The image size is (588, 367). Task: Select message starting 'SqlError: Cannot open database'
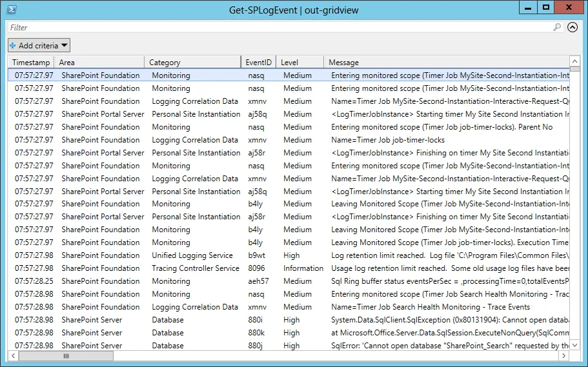tap(450, 346)
